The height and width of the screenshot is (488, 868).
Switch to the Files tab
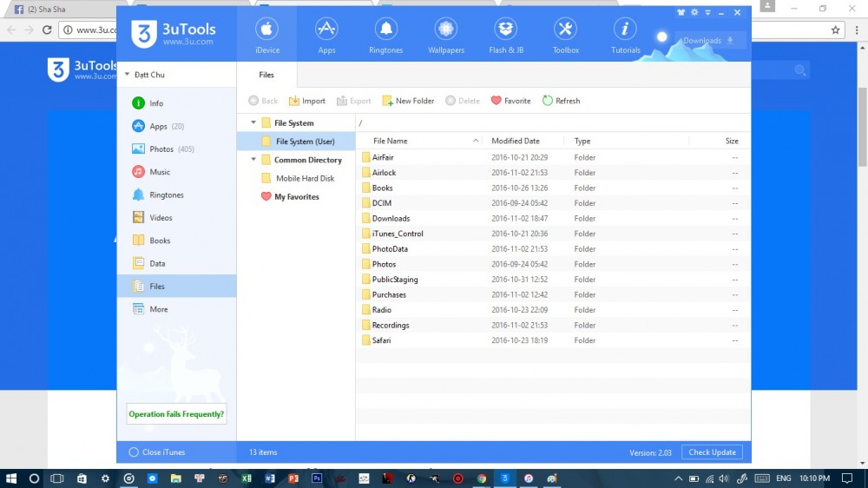266,75
